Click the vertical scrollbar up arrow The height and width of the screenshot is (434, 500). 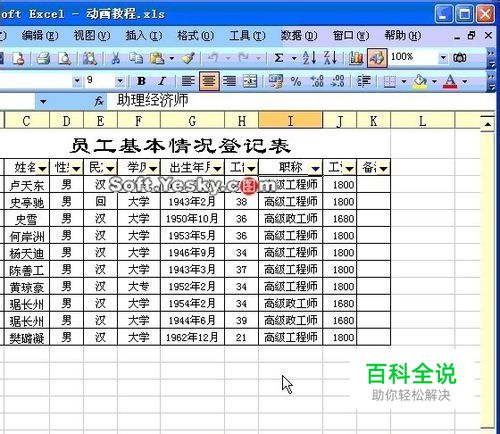(487, 124)
